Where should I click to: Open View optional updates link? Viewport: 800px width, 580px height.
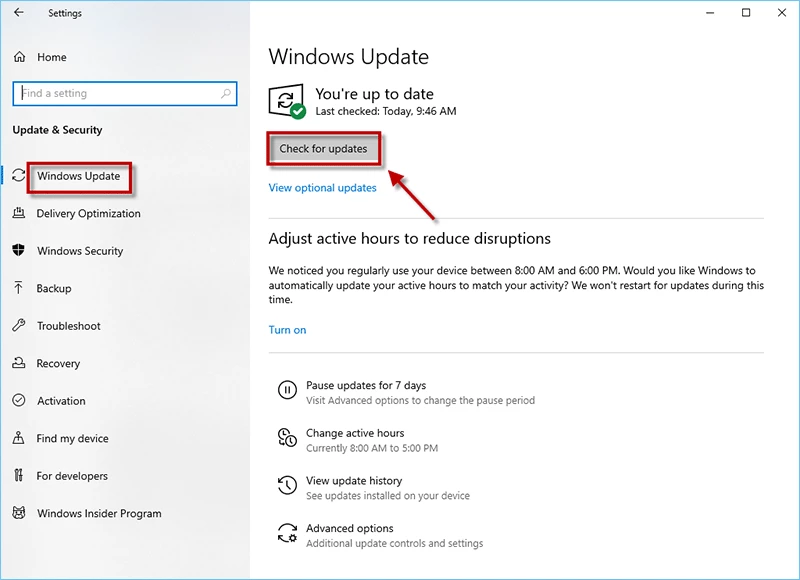322,188
